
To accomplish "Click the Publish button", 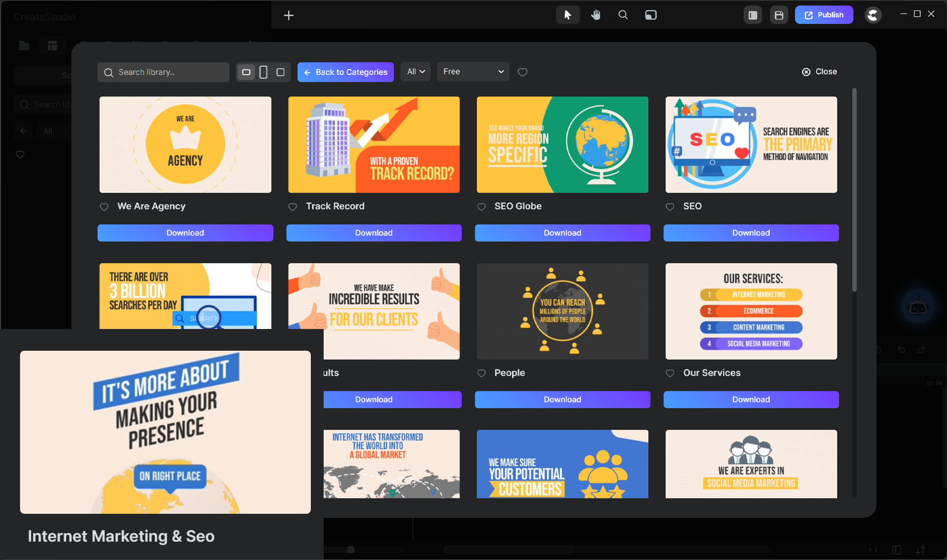I will pos(824,15).
